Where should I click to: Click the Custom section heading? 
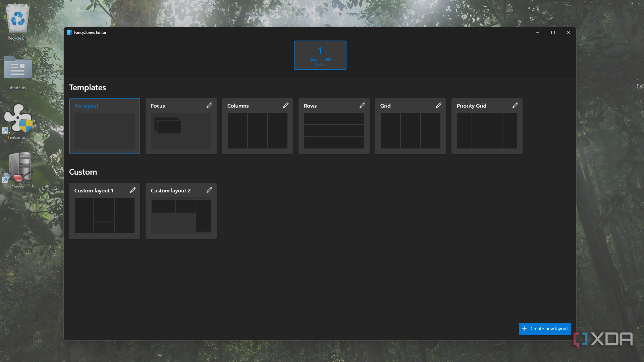83,172
